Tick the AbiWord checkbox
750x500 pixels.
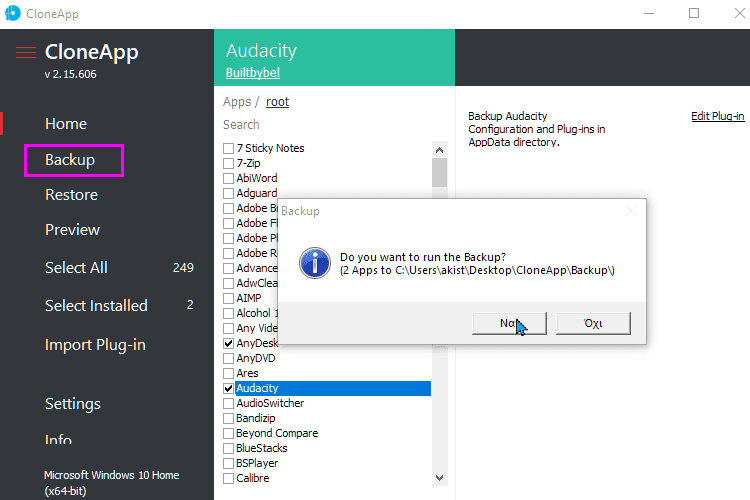tap(229, 178)
